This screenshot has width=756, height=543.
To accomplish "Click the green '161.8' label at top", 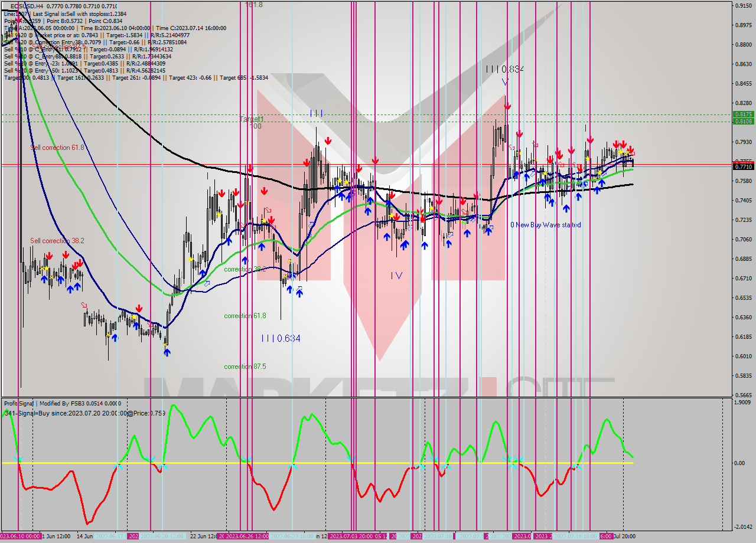I will tap(254, 4).
